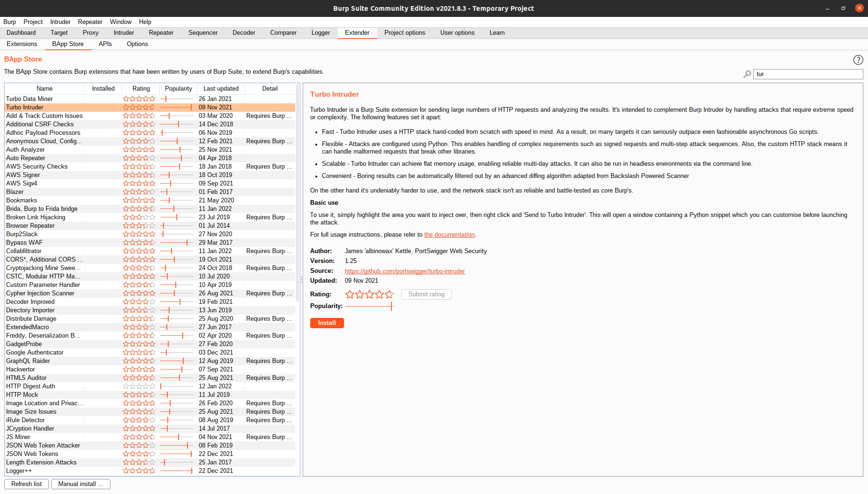Image resolution: width=868 pixels, height=494 pixels.
Task: Switch to the Proxy tab
Action: click(x=91, y=33)
